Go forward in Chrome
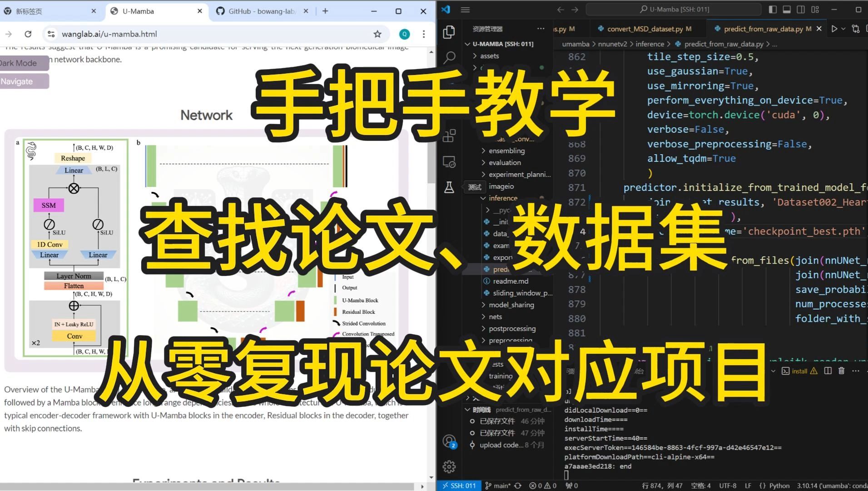 [9, 34]
